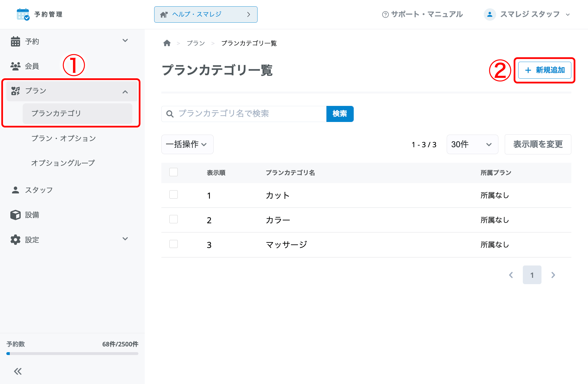Viewport: 588px width, 384px height.
Task: Go to previous page with left arrow
Action: (x=511, y=275)
